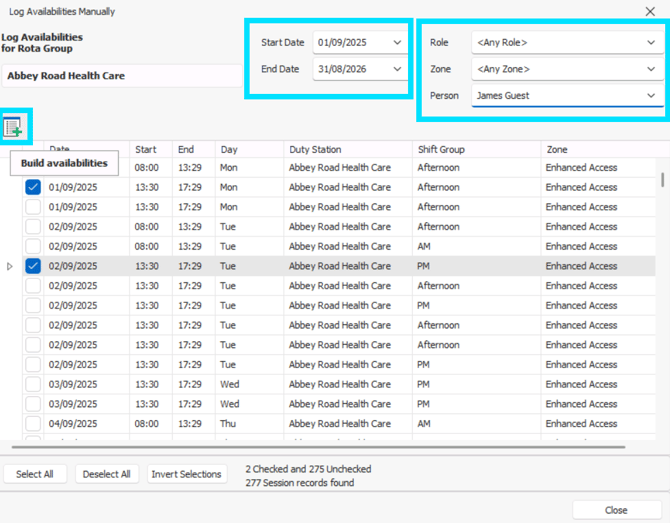This screenshot has height=523, width=670.
Task: Expand the Role dropdown
Action: [651, 43]
